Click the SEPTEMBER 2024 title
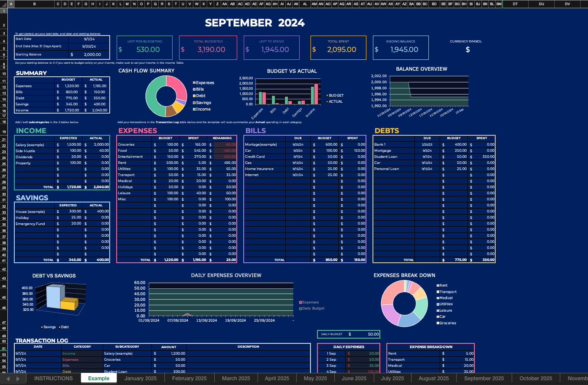This screenshot has height=385, width=588. coord(255,23)
